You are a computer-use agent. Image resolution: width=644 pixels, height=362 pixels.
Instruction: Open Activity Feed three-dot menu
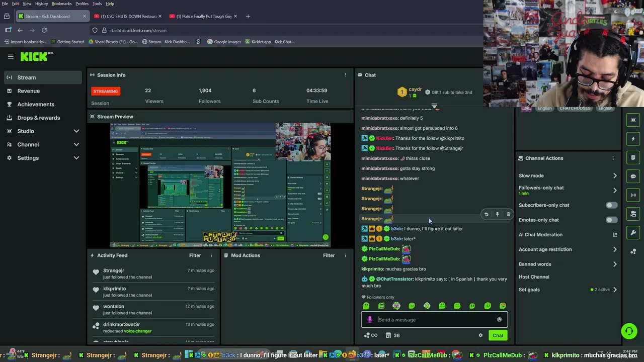coord(211,255)
